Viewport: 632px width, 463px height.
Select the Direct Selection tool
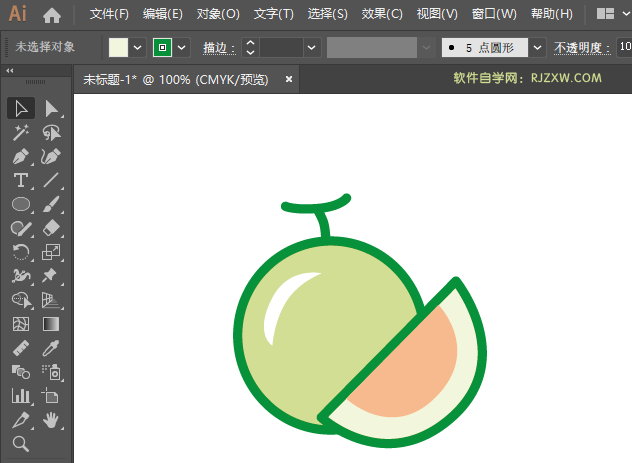[x=51, y=108]
